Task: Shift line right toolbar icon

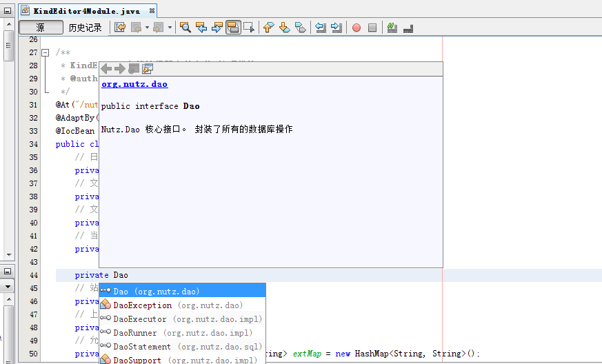Action: (337, 28)
